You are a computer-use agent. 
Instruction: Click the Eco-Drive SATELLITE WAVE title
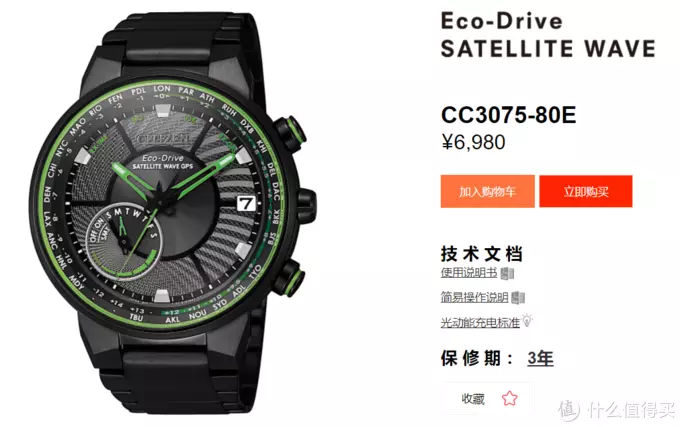(548, 35)
